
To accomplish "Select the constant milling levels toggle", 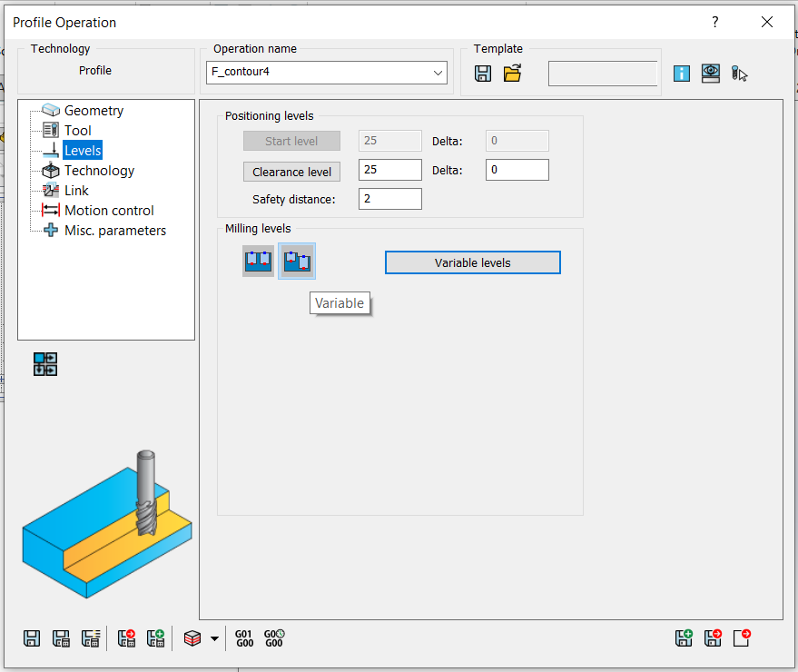I will 258,262.
